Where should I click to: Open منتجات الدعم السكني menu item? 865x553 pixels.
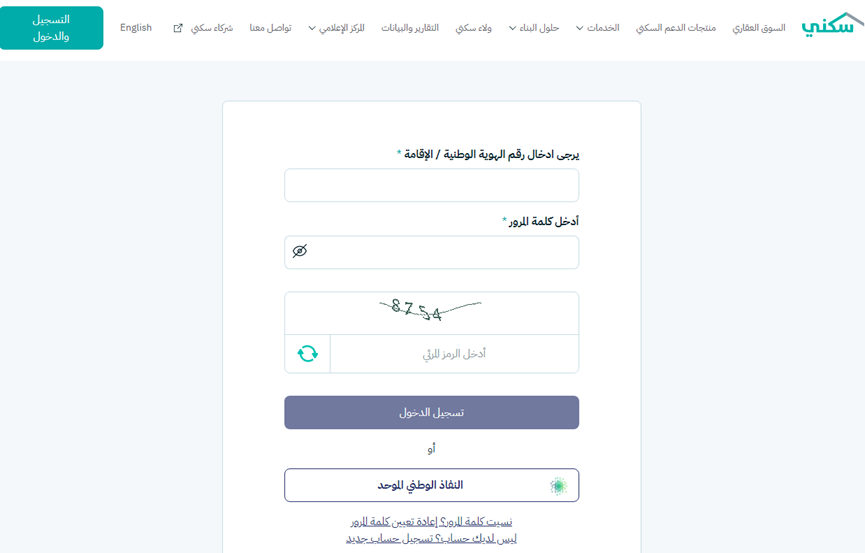(x=676, y=28)
